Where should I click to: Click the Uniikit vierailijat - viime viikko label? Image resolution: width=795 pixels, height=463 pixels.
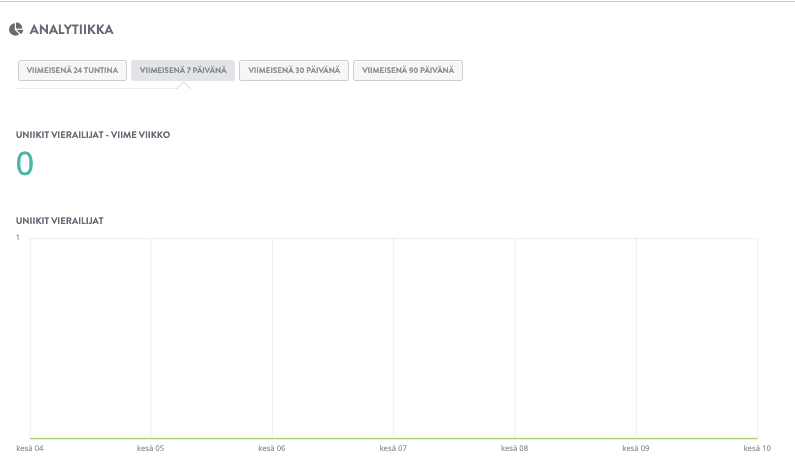point(93,135)
